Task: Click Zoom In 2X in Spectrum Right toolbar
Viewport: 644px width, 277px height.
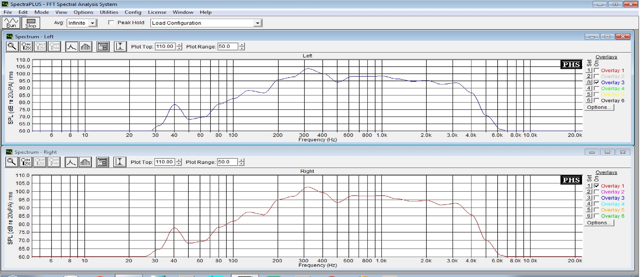Action: pyautogui.click(x=26, y=162)
